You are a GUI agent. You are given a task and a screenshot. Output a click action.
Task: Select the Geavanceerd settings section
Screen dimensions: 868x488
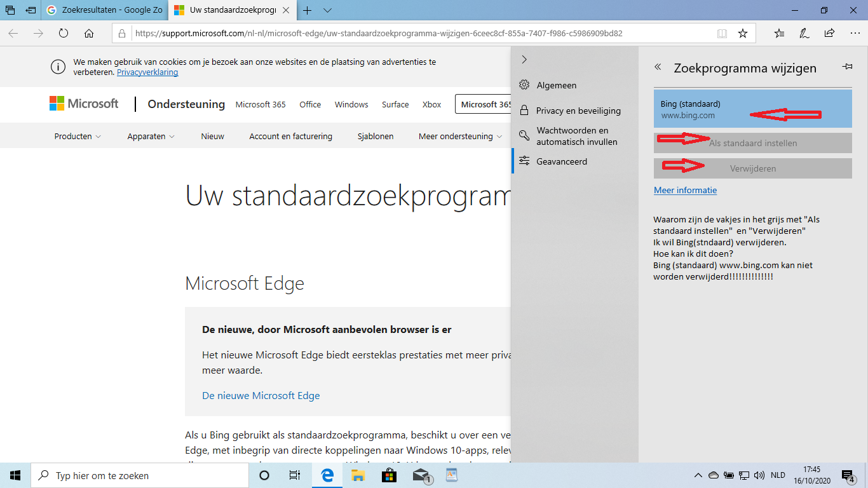(x=574, y=161)
